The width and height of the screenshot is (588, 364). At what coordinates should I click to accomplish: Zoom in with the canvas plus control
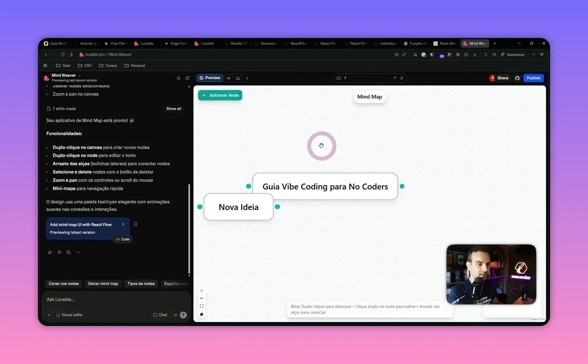point(202,290)
